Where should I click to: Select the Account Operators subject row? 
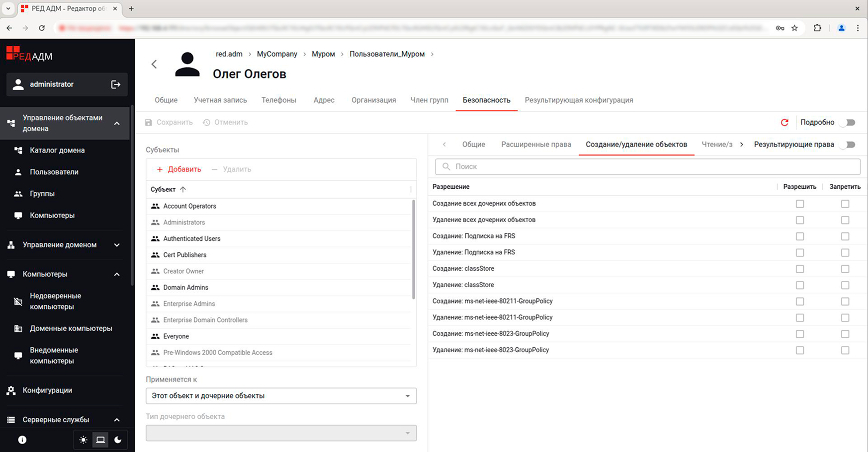(279, 206)
